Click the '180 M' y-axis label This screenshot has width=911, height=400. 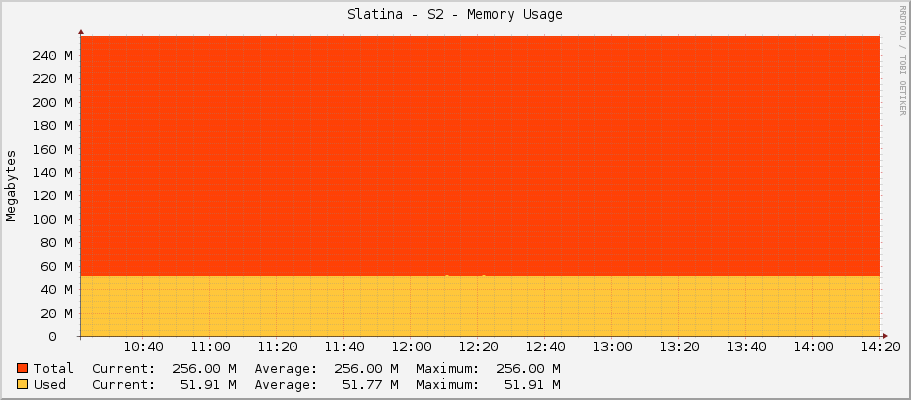(x=53, y=126)
